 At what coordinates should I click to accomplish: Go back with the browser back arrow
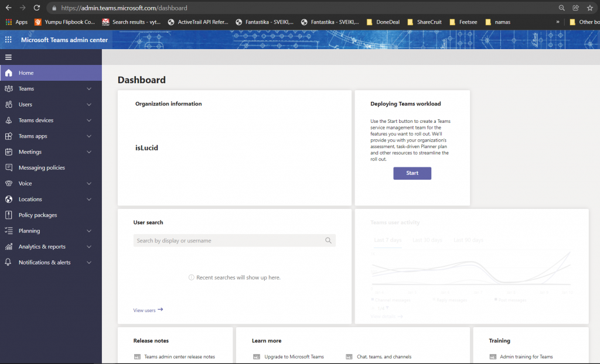point(8,8)
